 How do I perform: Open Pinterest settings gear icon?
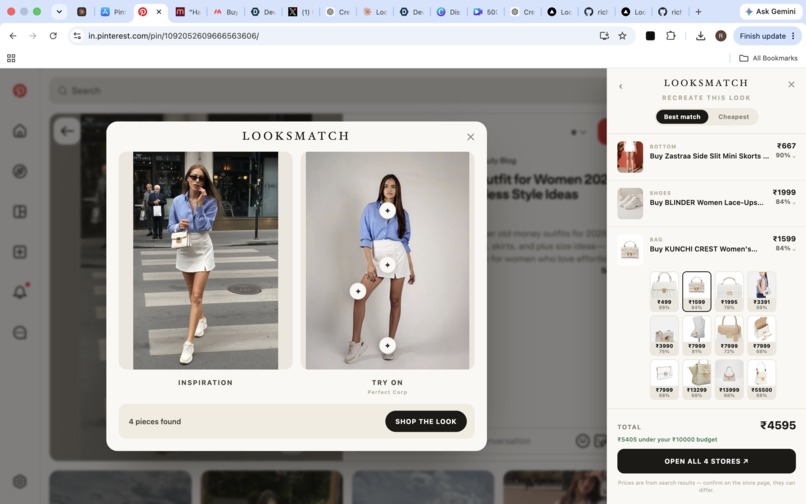point(20,481)
